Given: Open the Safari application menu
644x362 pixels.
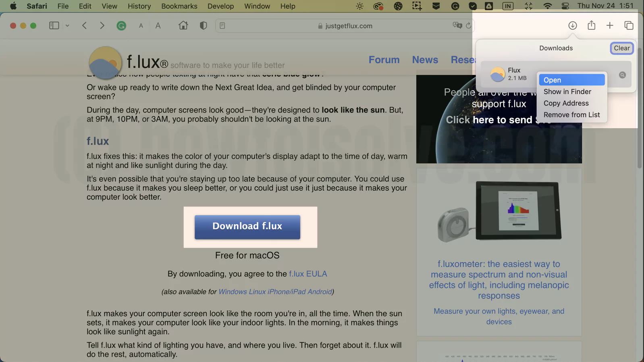Looking at the screenshot, I should tap(37, 6).
